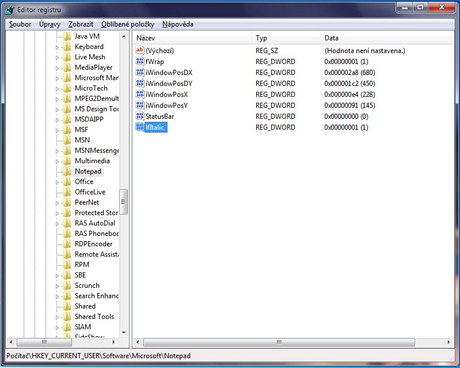Click the MSDAIPP folder icon
460x368 pixels.
(x=67, y=119)
